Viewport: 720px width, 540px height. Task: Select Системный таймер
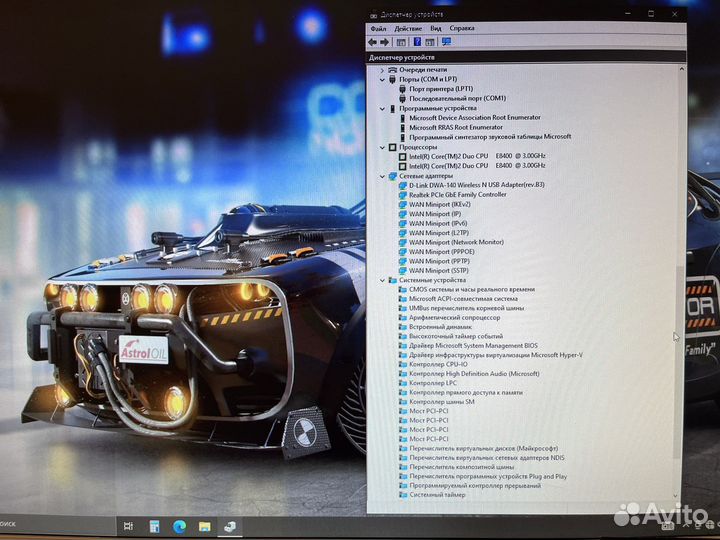point(437,495)
